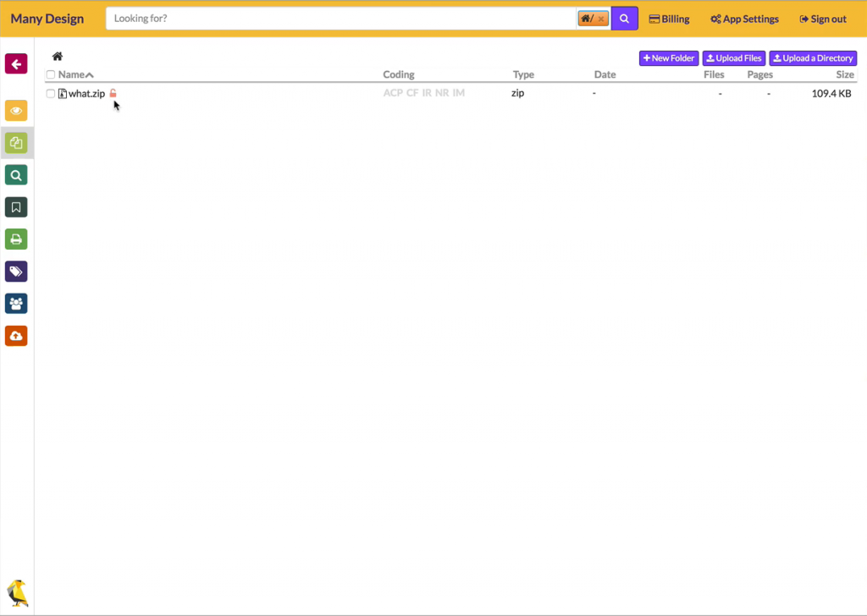
Task: Click the New Folder button
Action: [668, 58]
